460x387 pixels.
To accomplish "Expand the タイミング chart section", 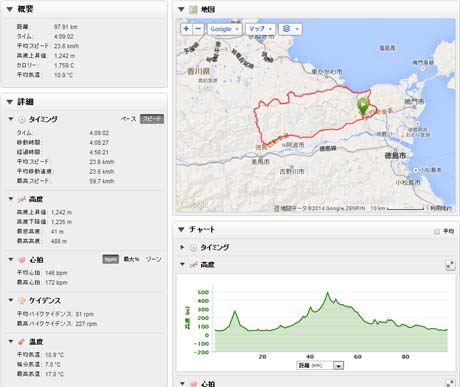I will (x=182, y=247).
